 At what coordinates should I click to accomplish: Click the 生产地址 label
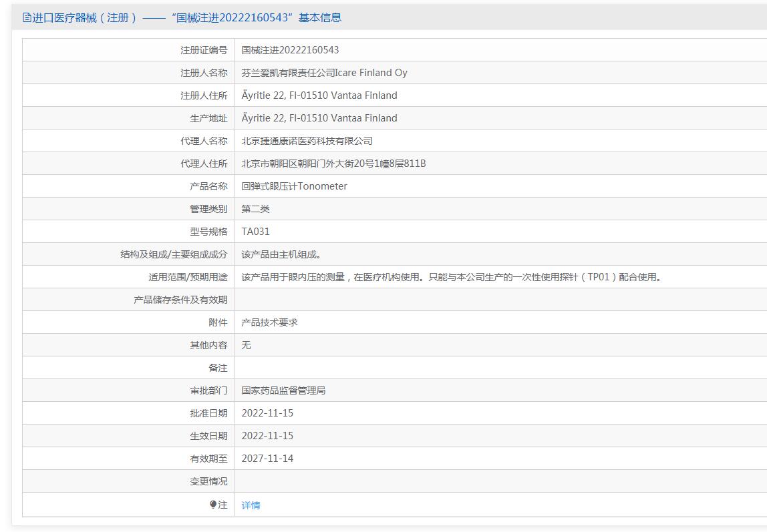209,118
